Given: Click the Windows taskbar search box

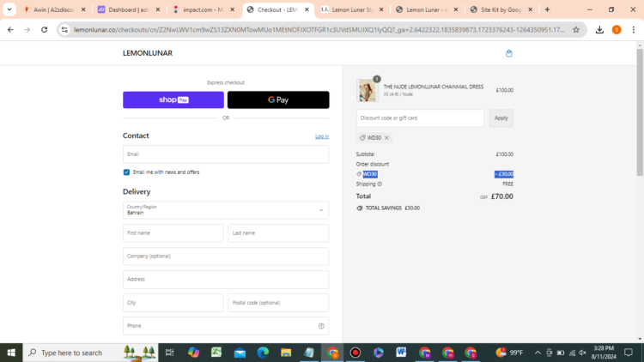Looking at the screenshot, I should point(90,353).
